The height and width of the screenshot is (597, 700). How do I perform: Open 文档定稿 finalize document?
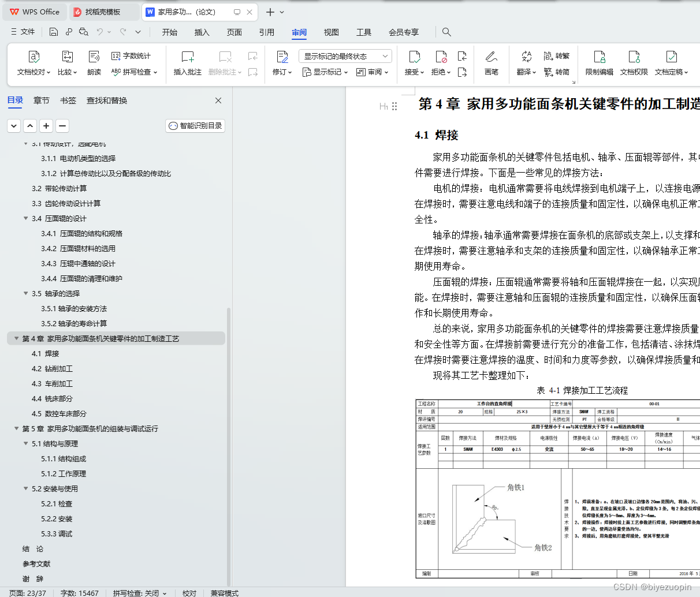(672, 64)
